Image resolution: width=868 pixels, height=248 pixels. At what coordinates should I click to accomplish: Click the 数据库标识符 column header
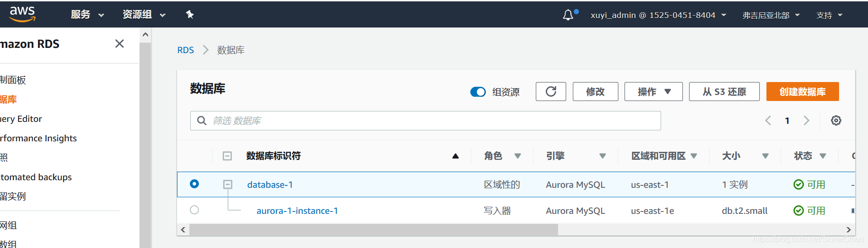pyautogui.click(x=273, y=156)
